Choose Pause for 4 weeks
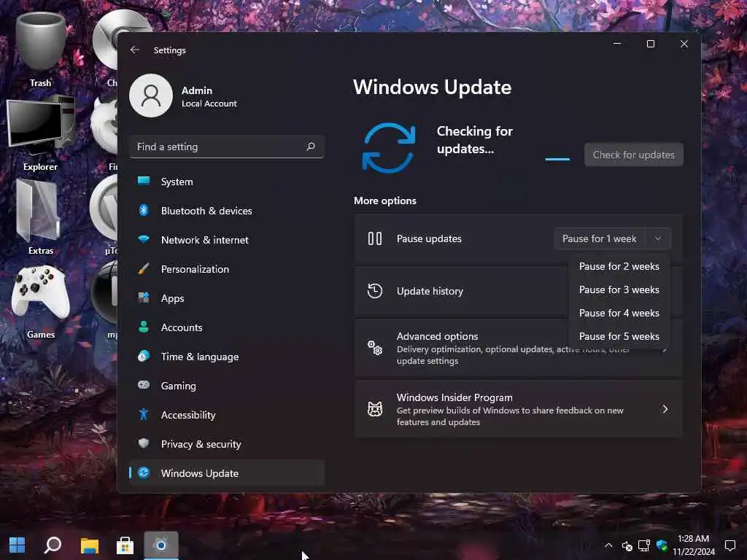This screenshot has width=747, height=560. tap(619, 313)
